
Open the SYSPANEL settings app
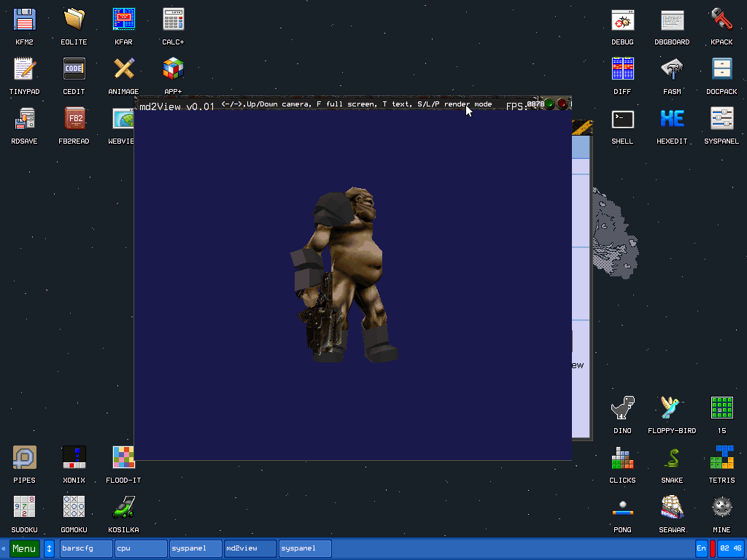(x=721, y=117)
